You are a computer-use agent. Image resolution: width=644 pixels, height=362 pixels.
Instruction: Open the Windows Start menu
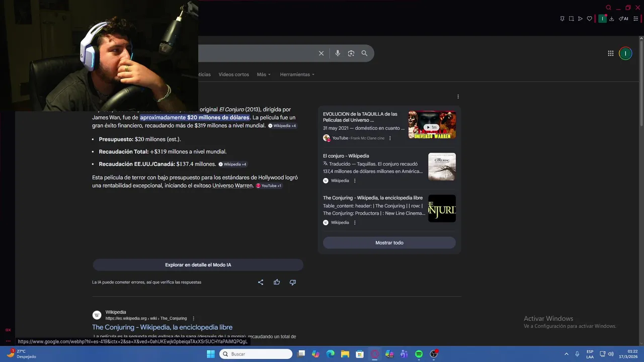tap(211, 354)
